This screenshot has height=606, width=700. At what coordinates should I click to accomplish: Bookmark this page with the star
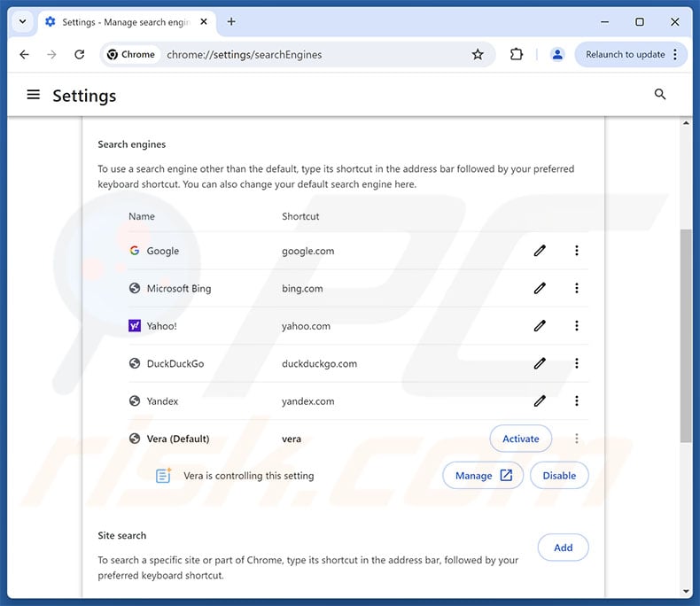pyautogui.click(x=478, y=54)
